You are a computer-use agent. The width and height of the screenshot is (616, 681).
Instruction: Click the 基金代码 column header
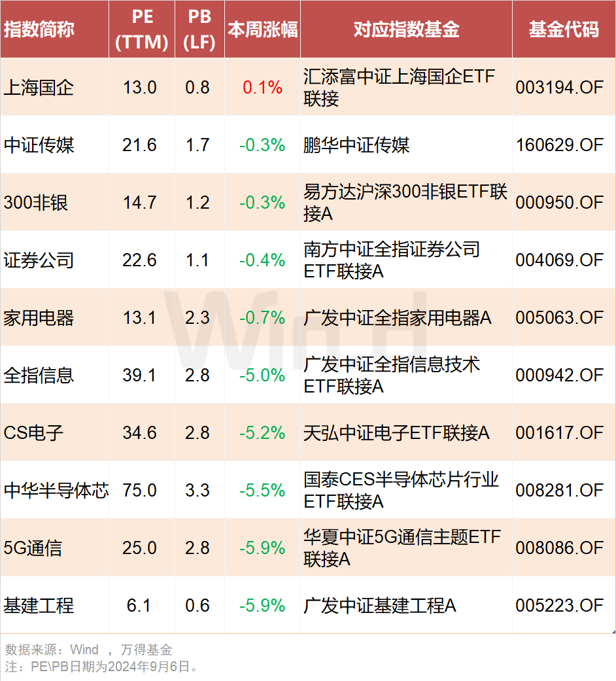tap(563, 29)
